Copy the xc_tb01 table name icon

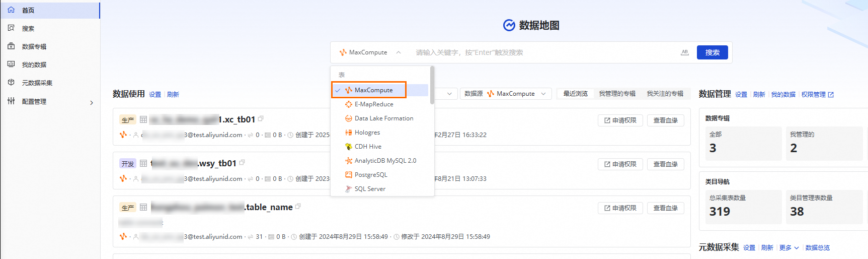click(261, 119)
